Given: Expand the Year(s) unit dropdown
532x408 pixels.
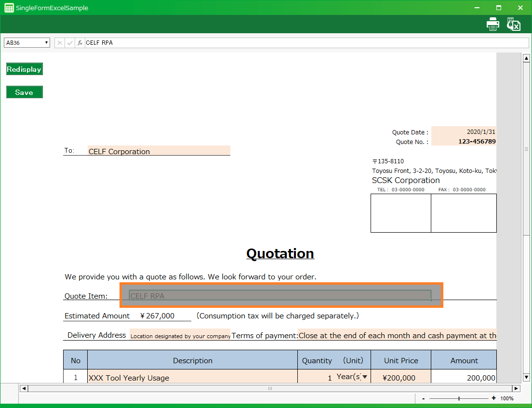Looking at the screenshot, I should click(x=365, y=377).
